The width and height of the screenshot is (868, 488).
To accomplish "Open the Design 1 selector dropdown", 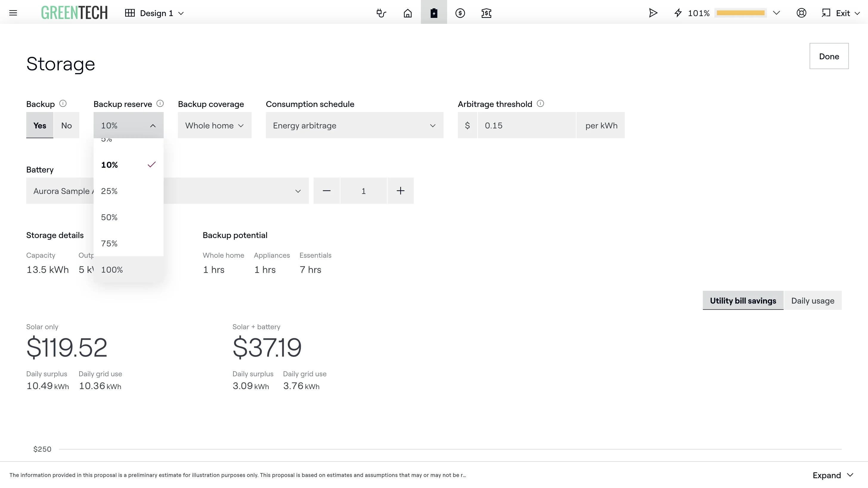I will coord(154,13).
